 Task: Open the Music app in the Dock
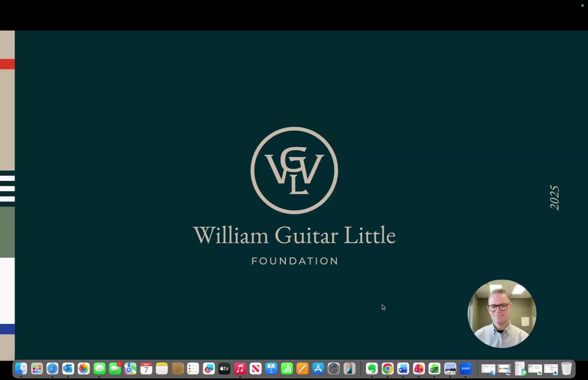240,369
